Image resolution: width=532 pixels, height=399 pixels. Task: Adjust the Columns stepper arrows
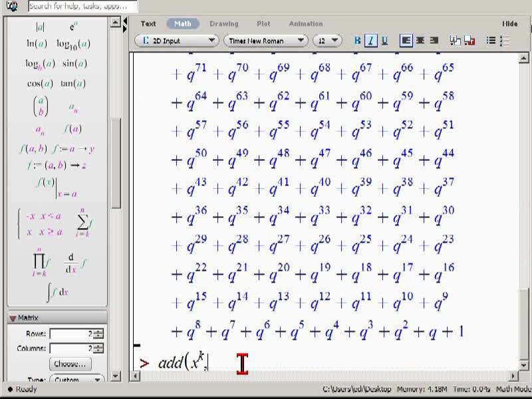click(x=98, y=348)
